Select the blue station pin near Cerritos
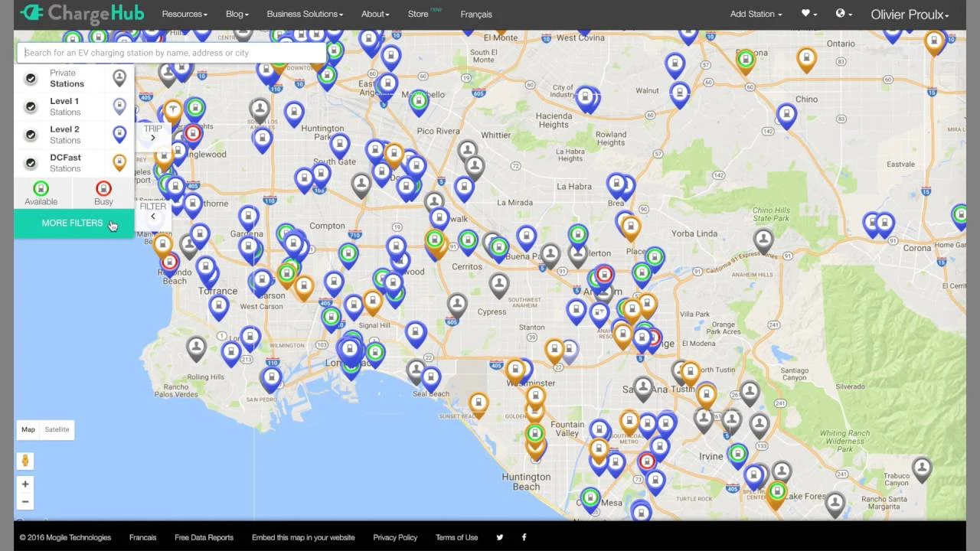 tap(468, 243)
